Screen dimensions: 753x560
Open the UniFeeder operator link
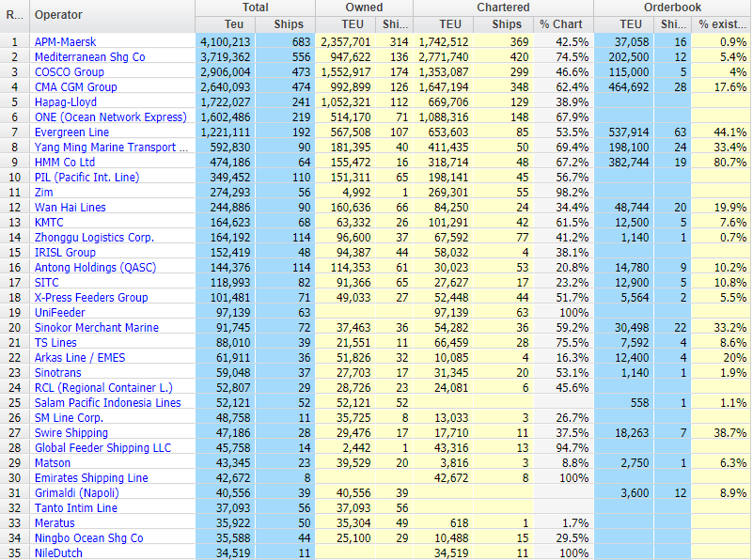59,313
